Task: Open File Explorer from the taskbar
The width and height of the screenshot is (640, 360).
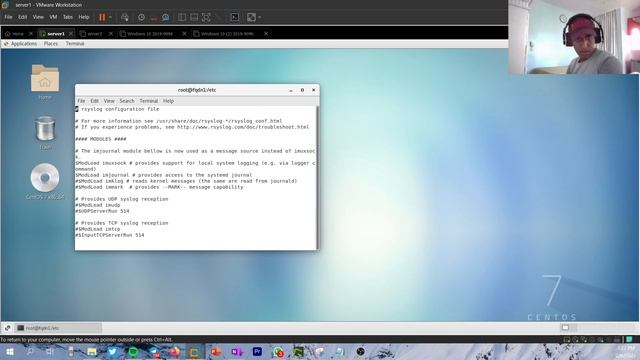Action: 92,351
